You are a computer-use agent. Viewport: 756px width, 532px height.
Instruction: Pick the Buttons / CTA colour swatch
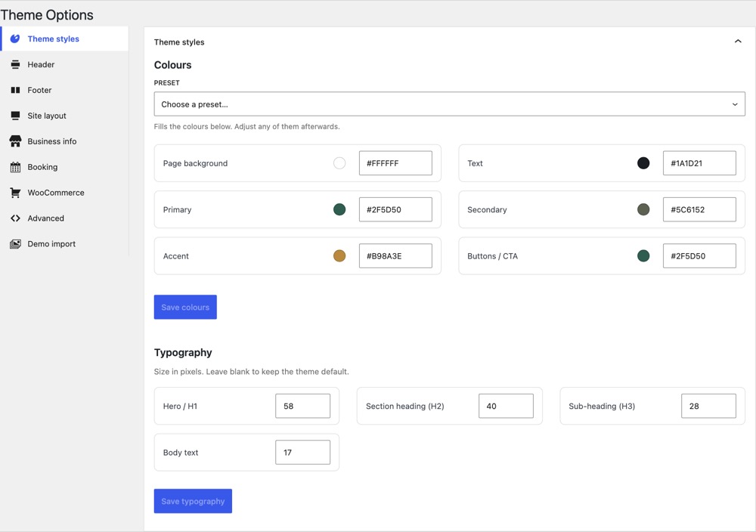pyautogui.click(x=643, y=256)
